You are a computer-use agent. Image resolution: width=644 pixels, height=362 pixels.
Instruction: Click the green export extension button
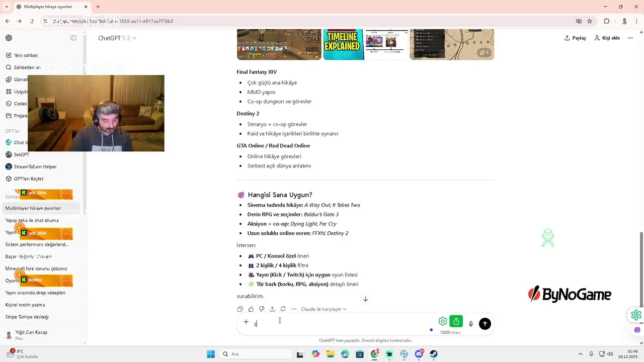pos(456,321)
